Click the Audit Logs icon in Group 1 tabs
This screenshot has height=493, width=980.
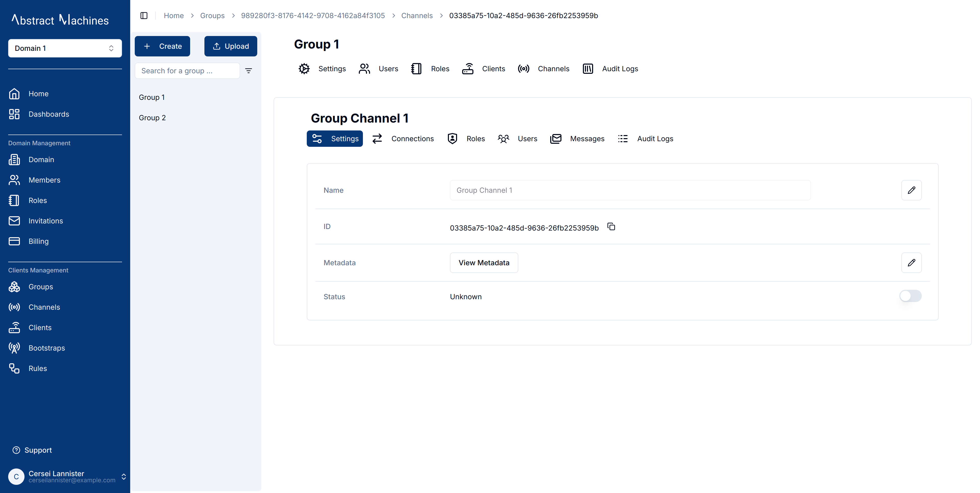point(588,68)
